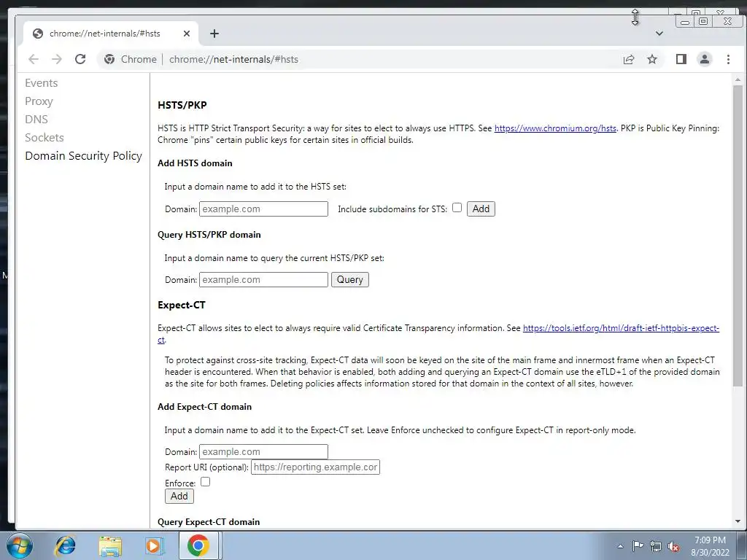Open the profile avatar menu
Screen dimensions: 747x560
[x=705, y=59]
